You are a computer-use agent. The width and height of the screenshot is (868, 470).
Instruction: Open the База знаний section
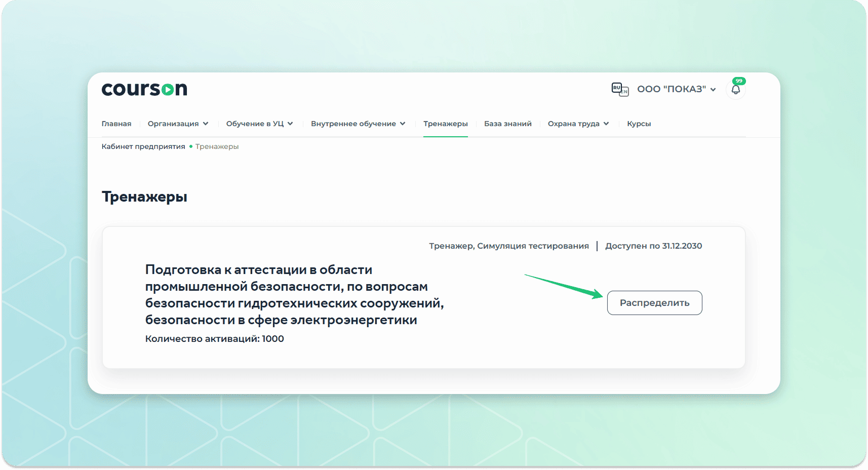click(x=507, y=124)
